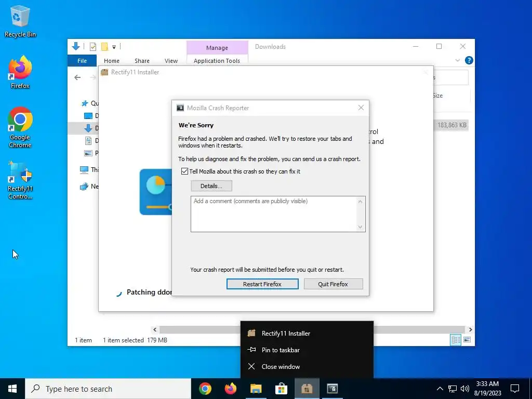Click Restart Firefox button
The height and width of the screenshot is (399, 532).
262,284
